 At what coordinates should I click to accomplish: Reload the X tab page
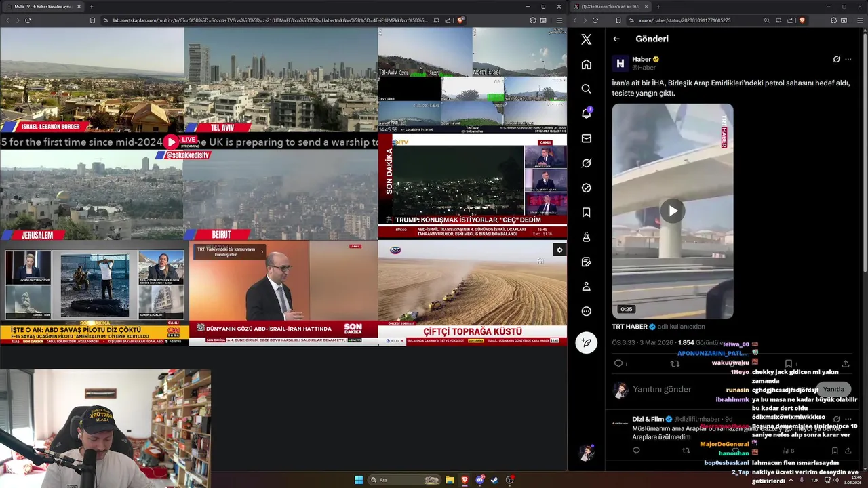click(x=595, y=20)
